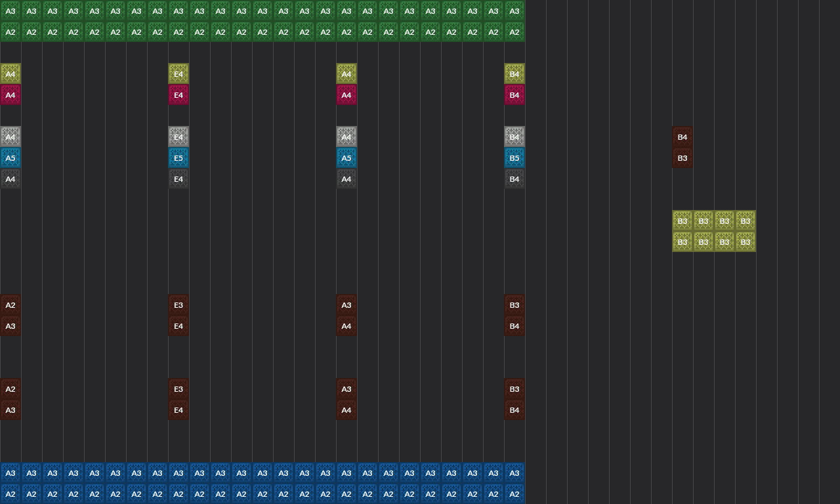Select the last green A2 note in the second row
840x504 pixels.
514,31
